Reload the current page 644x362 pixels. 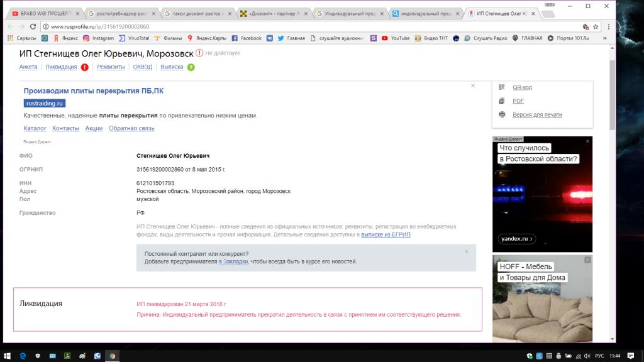(33, 26)
